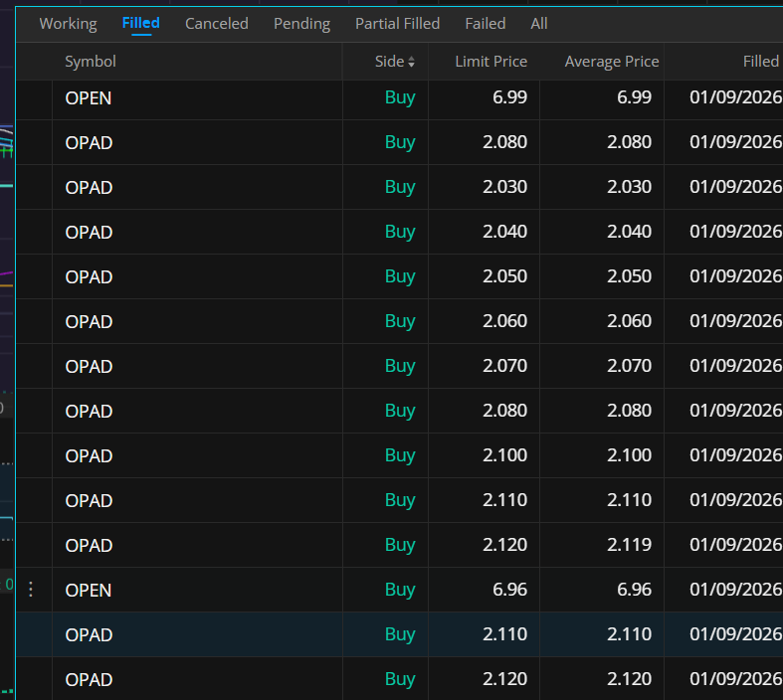Viewport: 783px width, 700px height.
Task: Click OPAD symbol in the 2.070 row
Action: point(89,366)
